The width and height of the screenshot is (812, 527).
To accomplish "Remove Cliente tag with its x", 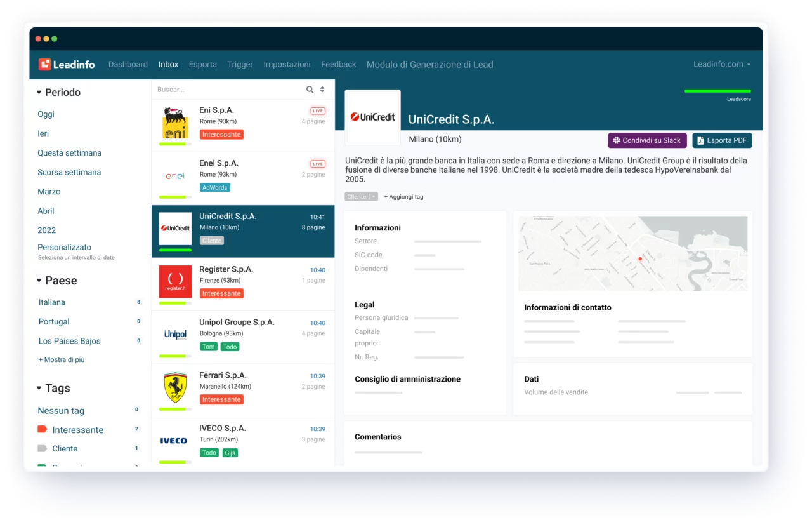I will 374,197.
